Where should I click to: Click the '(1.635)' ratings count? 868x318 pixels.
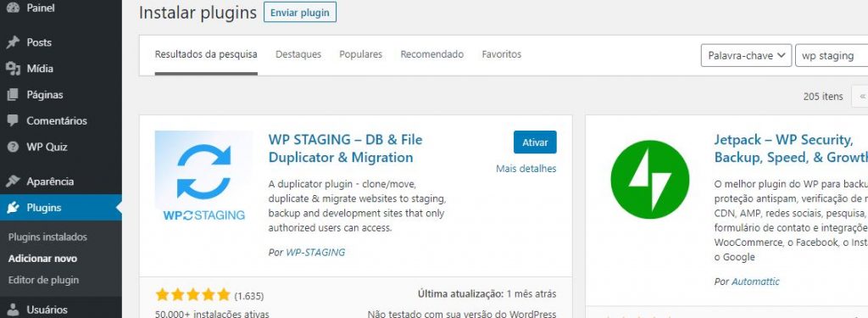[x=249, y=296]
